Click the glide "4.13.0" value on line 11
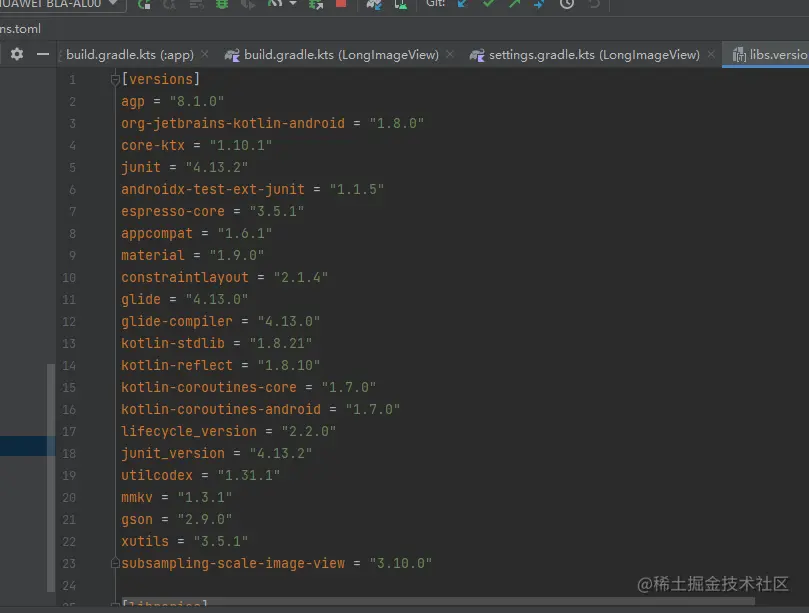The image size is (809, 613). pyautogui.click(x=217, y=300)
